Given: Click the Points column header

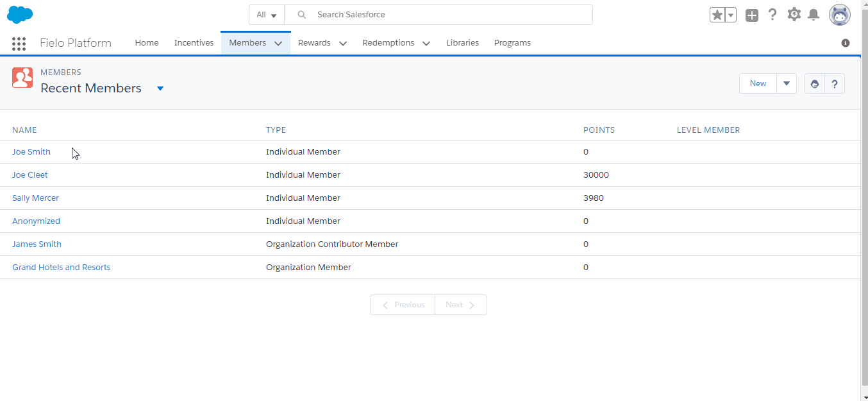Looking at the screenshot, I should pyautogui.click(x=599, y=130).
